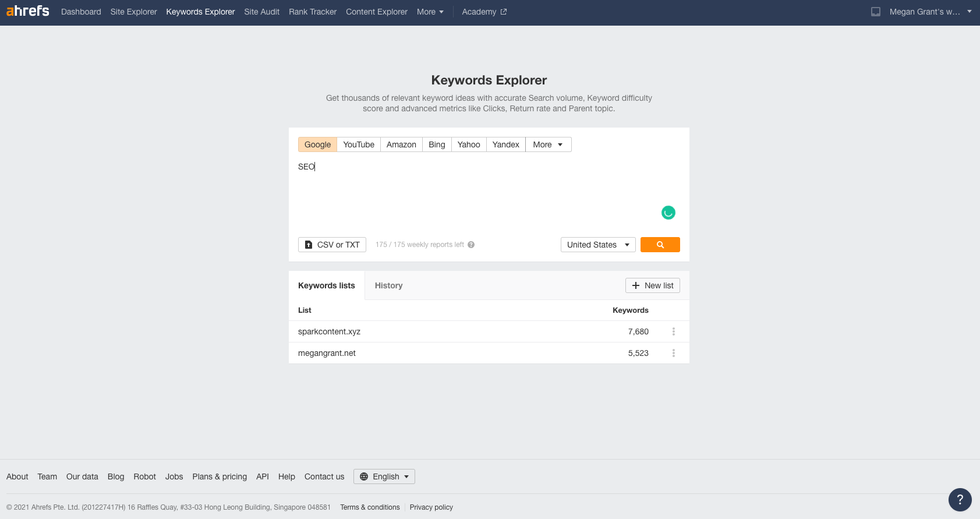Viewport: 980px width, 519px height.
Task: Select the Amazon search engine tab
Action: (x=401, y=144)
